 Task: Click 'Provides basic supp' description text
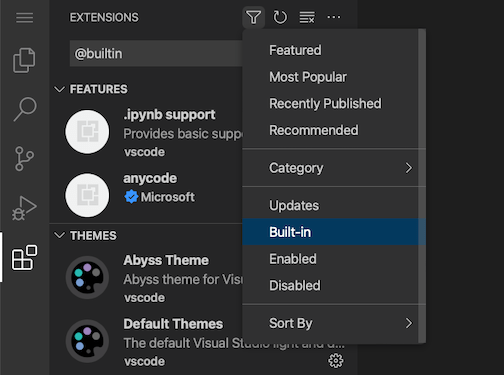[x=183, y=134]
